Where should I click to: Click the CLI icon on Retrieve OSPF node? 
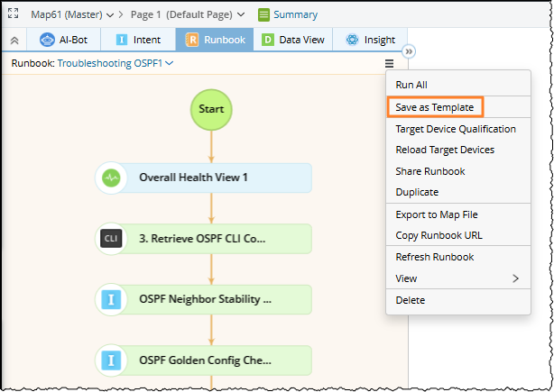click(x=111, y=239)
